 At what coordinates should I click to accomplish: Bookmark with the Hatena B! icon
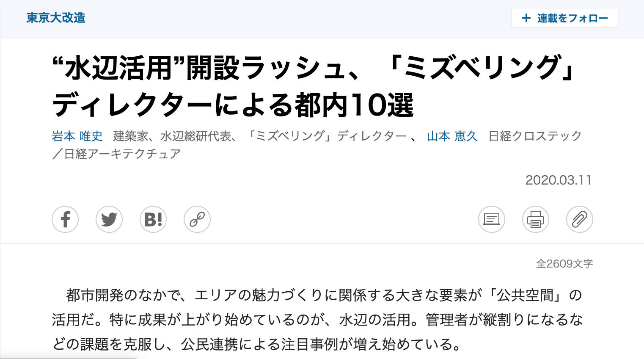[x=153, y=219]
